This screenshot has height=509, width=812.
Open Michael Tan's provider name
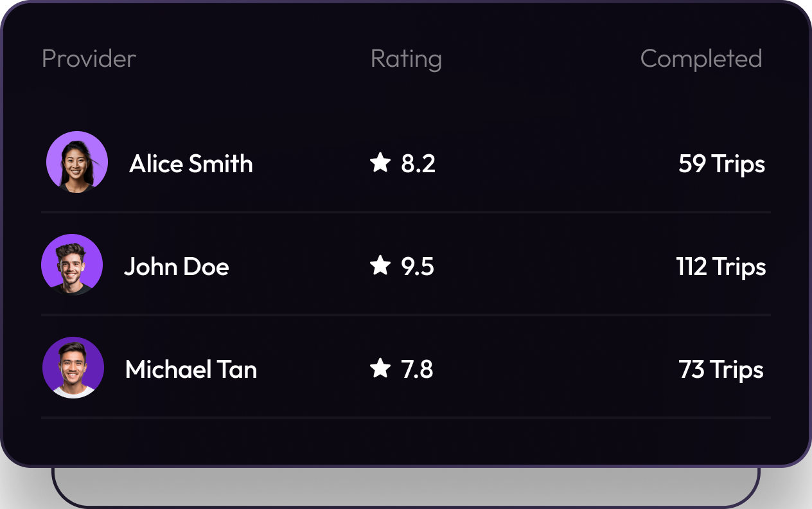tap(191, 370)
